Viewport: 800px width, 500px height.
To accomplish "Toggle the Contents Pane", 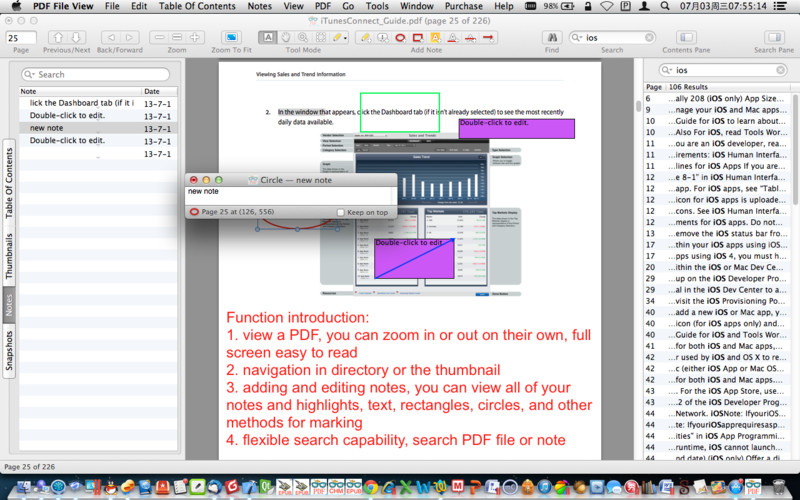I will pyautogui.click(x=686, y=37).
